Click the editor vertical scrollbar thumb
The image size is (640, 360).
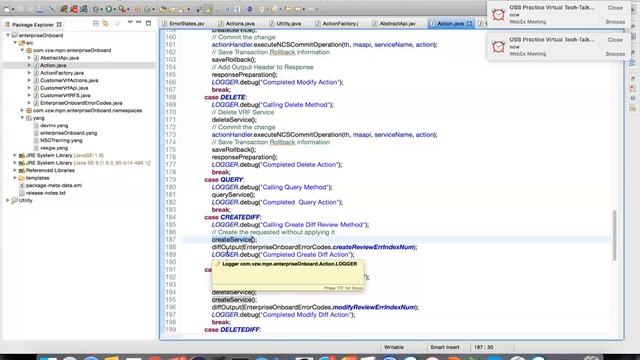click(615, 235)
